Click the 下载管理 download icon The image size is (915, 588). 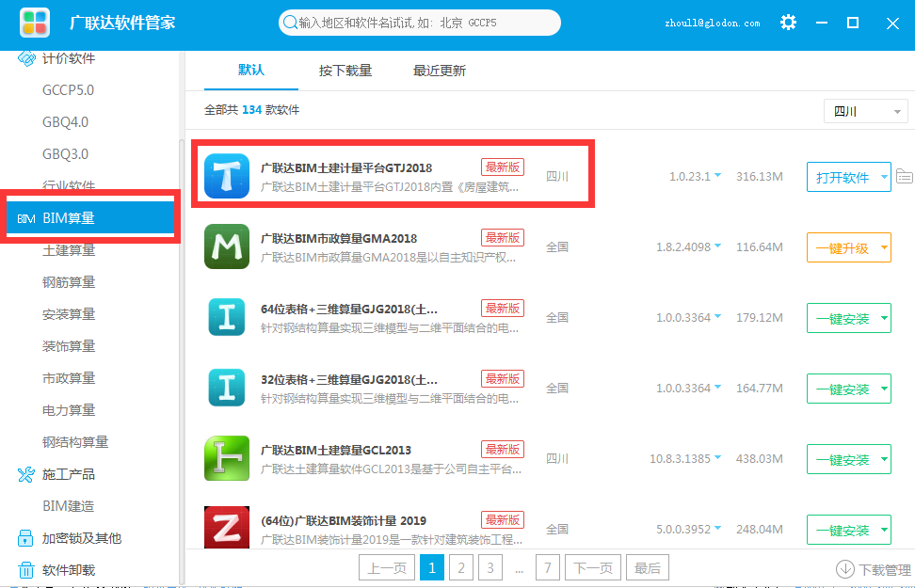(x=845, y=569)
